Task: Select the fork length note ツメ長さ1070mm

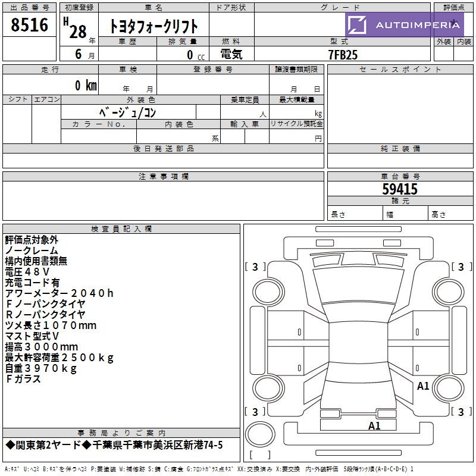Action: 51,325
